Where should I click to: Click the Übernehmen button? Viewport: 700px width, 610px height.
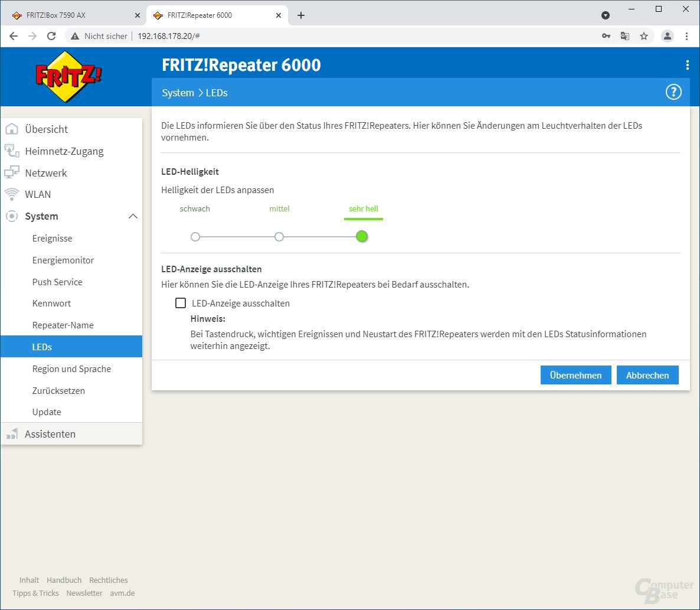tap(575, 375)
